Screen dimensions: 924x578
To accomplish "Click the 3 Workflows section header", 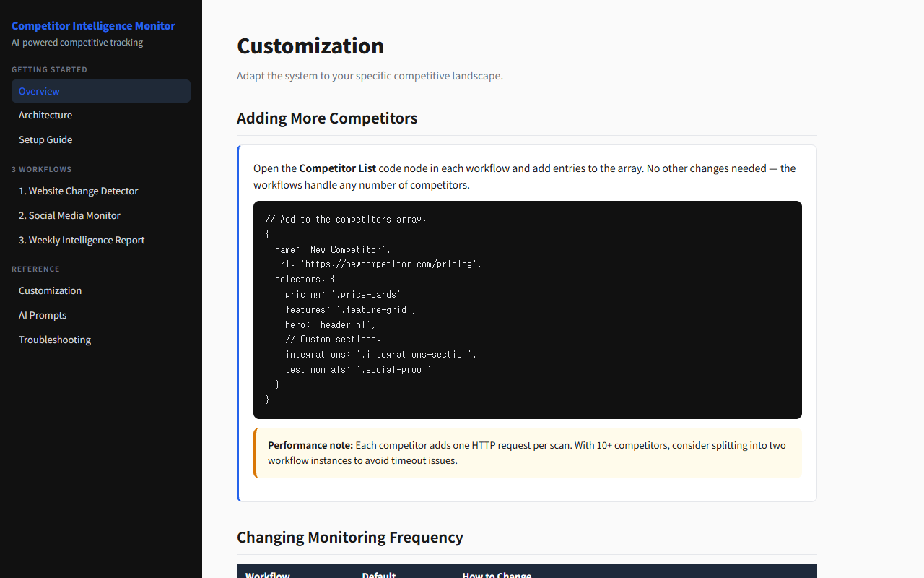I will [41, 169].
